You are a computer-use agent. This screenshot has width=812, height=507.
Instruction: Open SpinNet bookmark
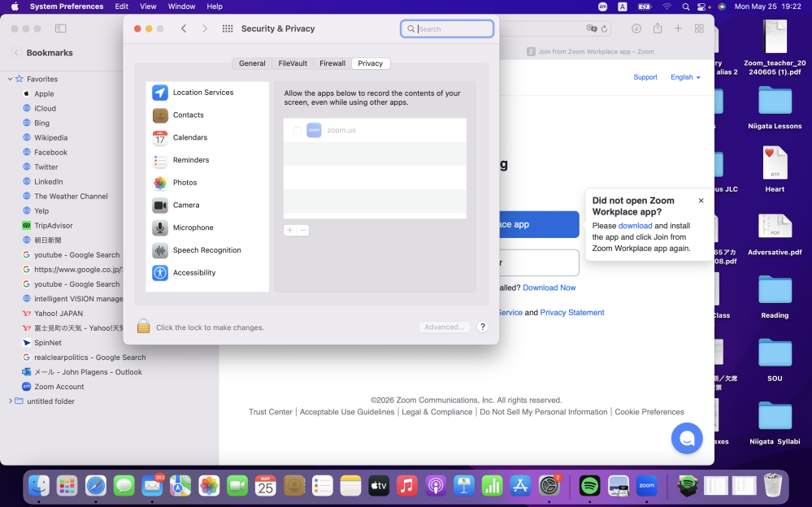[48, 342]
